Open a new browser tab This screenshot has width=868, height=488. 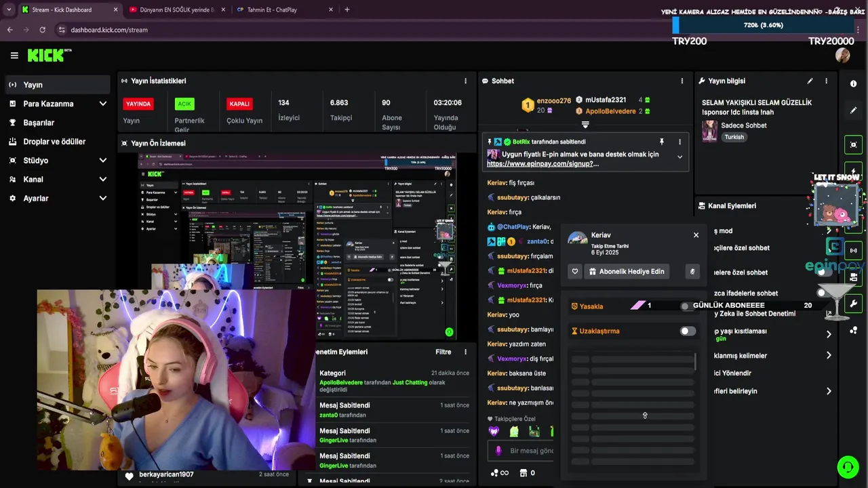(347, 9)
